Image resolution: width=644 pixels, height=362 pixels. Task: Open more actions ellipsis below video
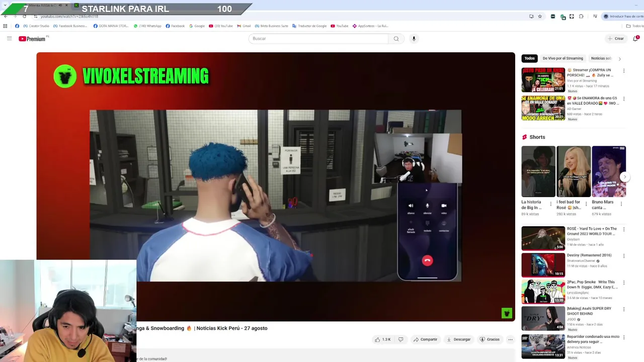[510, 339]
